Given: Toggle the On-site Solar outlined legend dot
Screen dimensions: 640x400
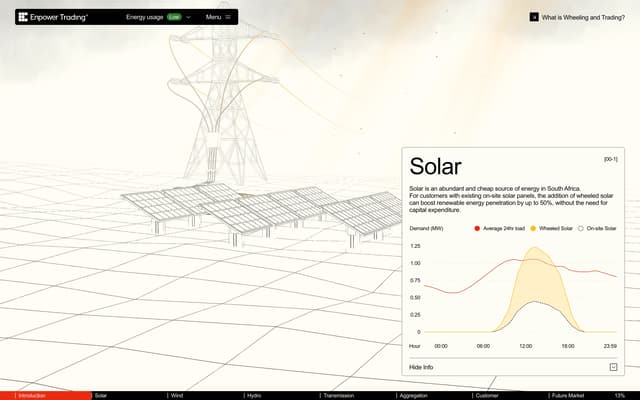Looking at the screenshot, I should [581, 229].
